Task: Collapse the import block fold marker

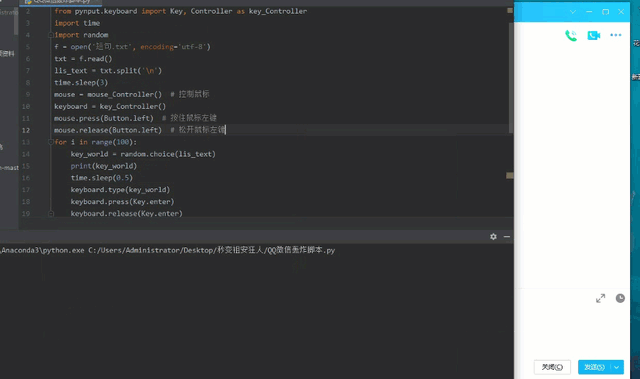Action: 51,35
